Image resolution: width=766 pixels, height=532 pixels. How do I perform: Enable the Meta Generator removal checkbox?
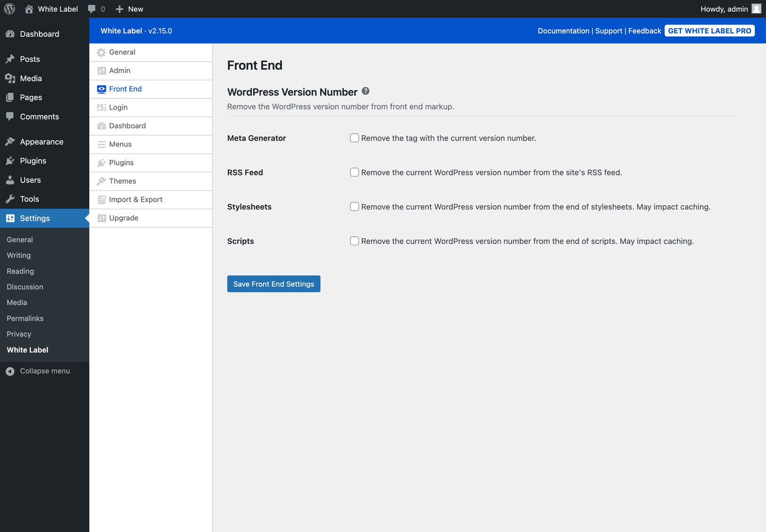tap(354, 137)
